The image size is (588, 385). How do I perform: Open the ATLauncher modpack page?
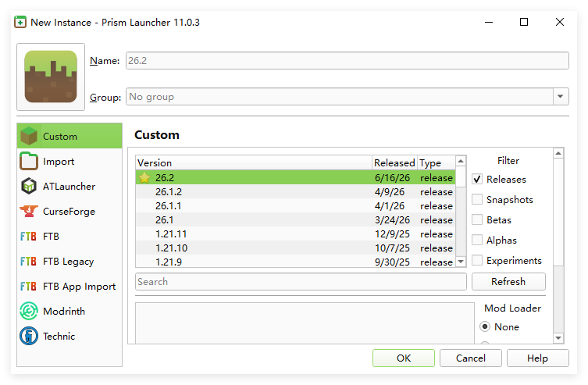click(x=69, y=187)
